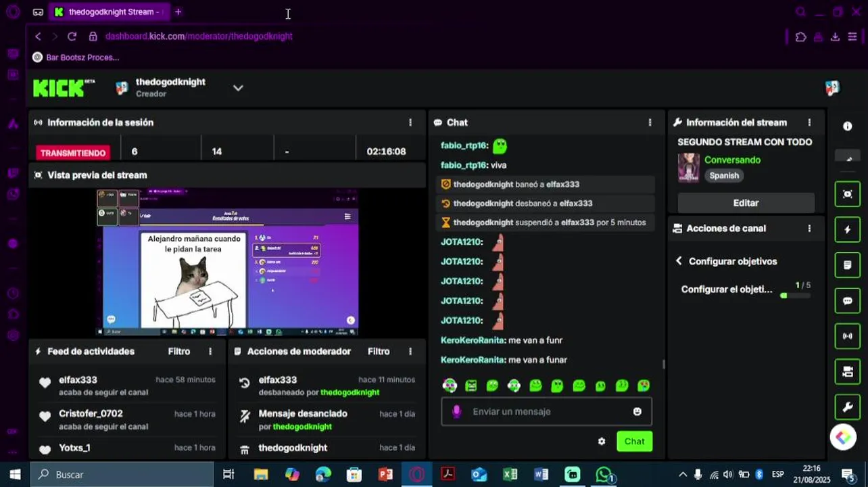Click the Mensaje desanclado moderator entry

[303, 413]
